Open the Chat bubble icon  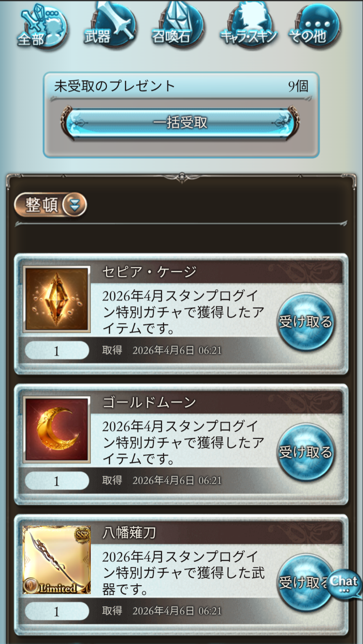click(345, 583)
